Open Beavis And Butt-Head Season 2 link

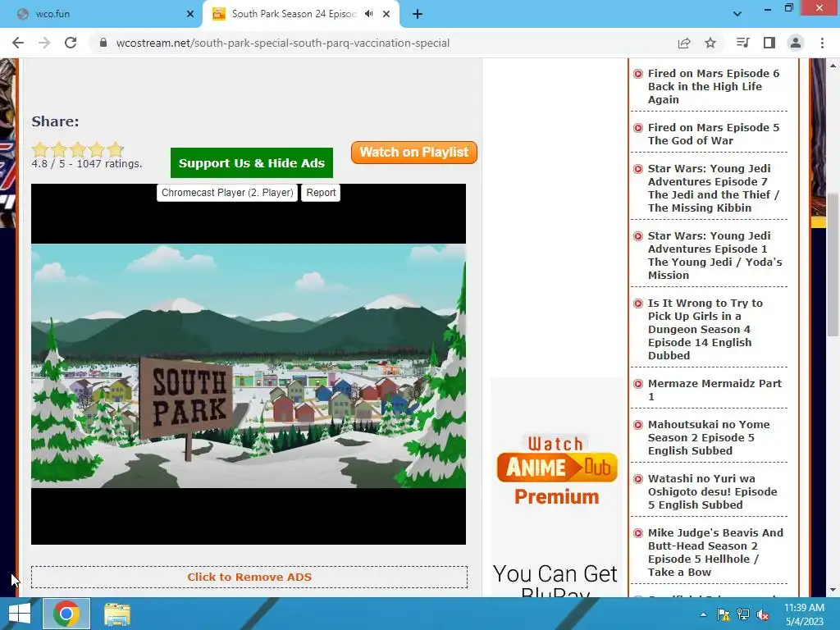[715, 552]
